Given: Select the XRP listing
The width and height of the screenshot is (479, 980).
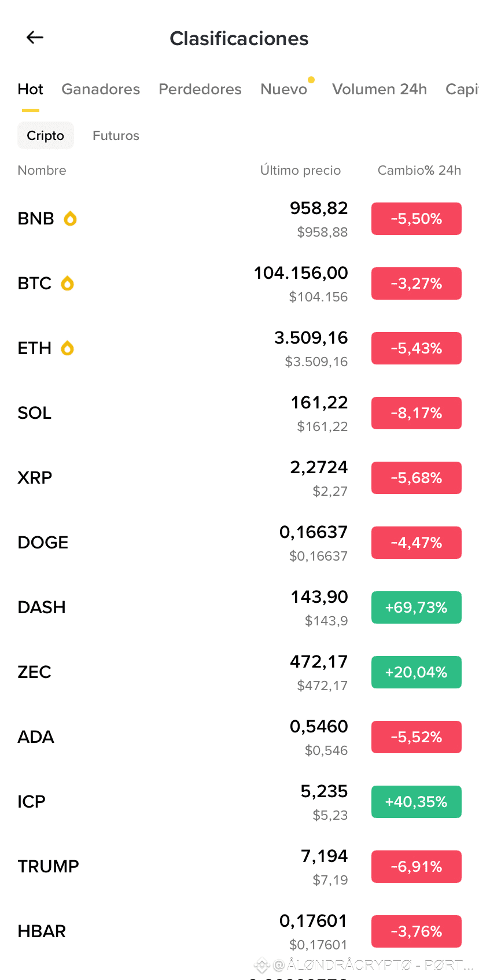Looking at the screenshot, I should pos(174,478).
